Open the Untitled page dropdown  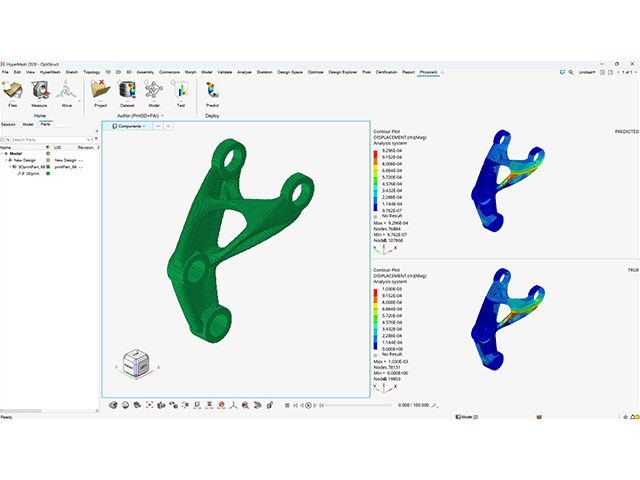coord(587,72)
